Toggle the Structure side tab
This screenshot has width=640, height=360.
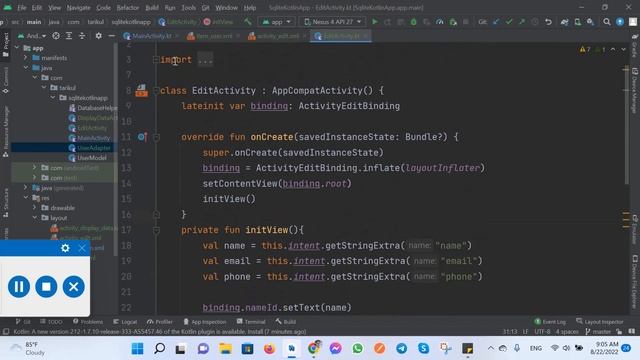[6, 203]
